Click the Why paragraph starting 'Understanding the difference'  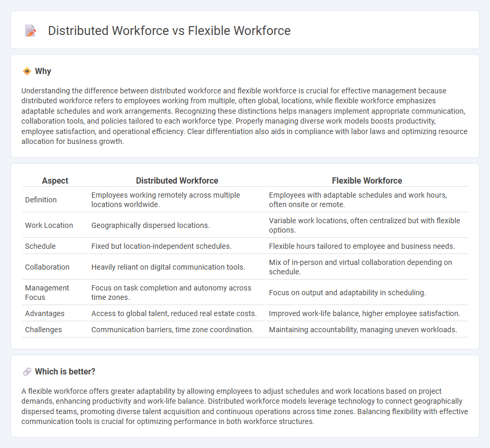[244, 116]
